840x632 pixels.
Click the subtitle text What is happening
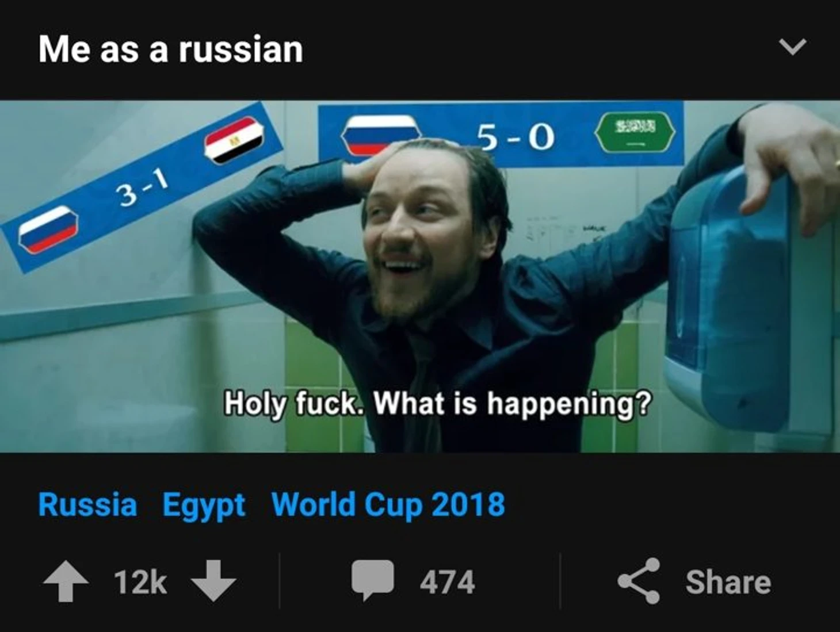pos(513,403)
